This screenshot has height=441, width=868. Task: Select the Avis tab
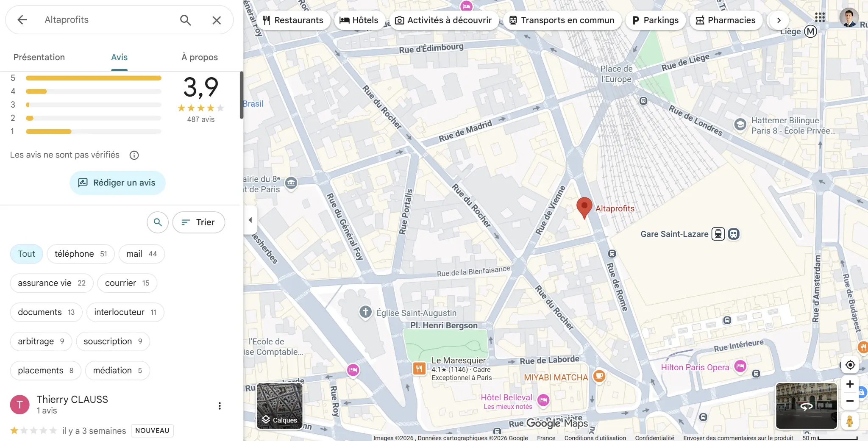119,57
